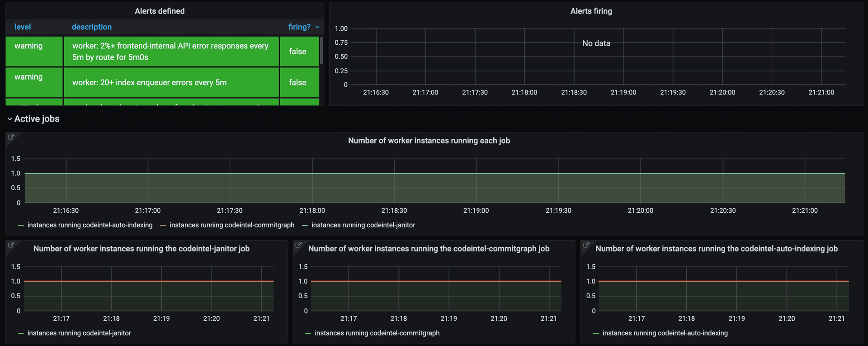Open the Alerts defined panel title menu

[x=160, y=11]
